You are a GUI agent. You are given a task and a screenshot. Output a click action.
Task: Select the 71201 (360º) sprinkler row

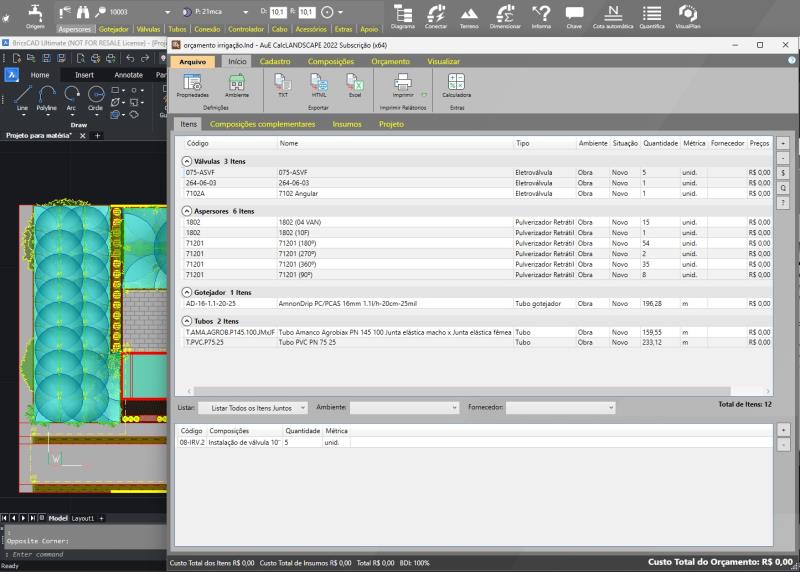[477, 264]
